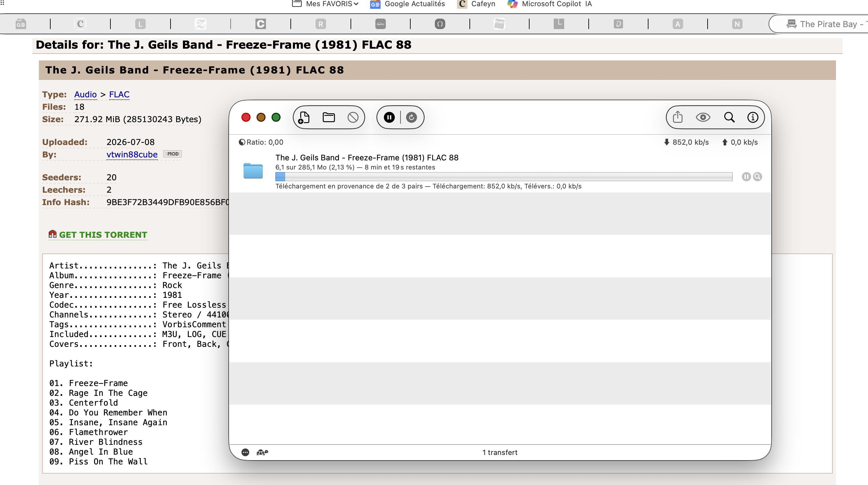Open the Cafeyn bookmark

476,4
